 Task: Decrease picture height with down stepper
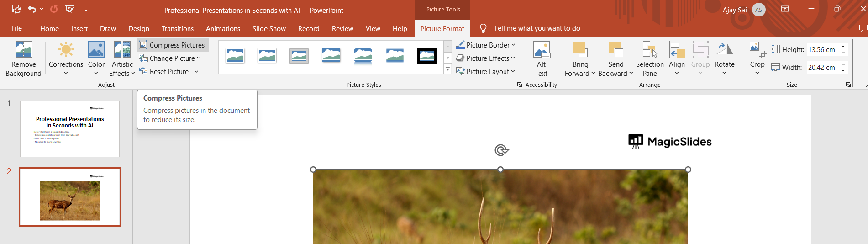tap(843, 53)
